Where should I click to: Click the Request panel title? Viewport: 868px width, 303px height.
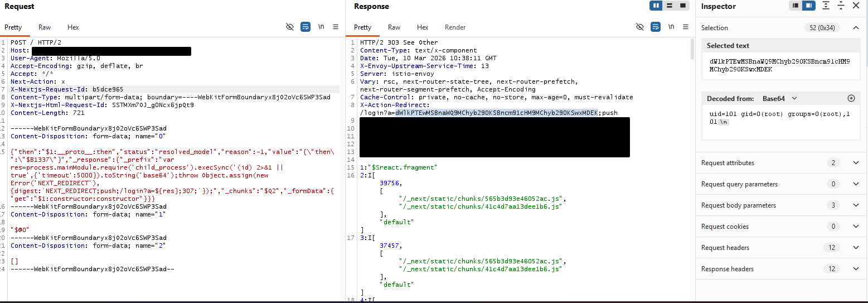pos(19,6)
